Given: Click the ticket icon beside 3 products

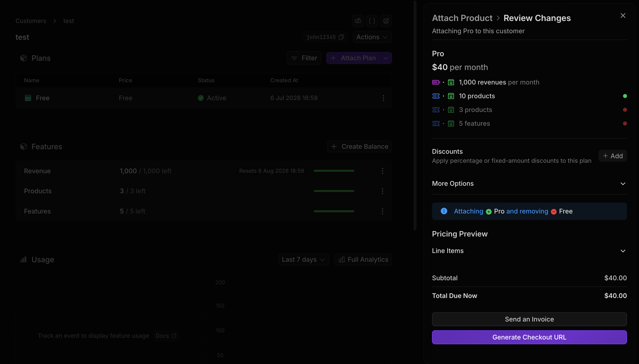Looking at the screenshot, I should [x=436, y=110].
